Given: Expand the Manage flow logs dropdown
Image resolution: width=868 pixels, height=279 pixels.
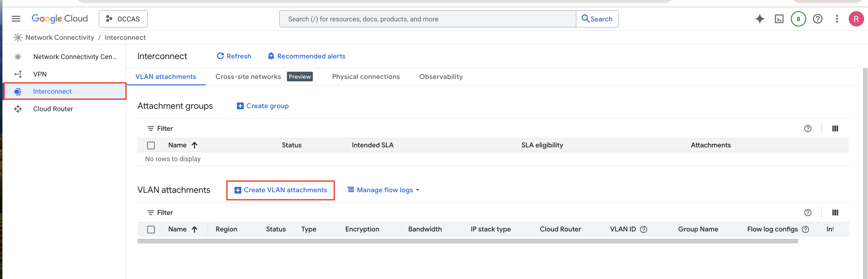Looking at the screenshot, I should (384, 190).
